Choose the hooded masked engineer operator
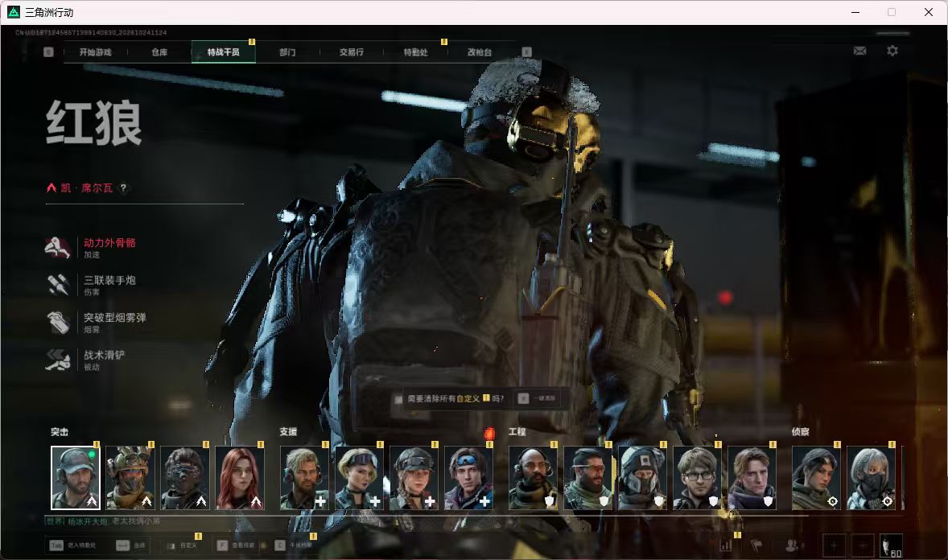The width and height of the screenshot is (948, 560). [x=642, y=478]
